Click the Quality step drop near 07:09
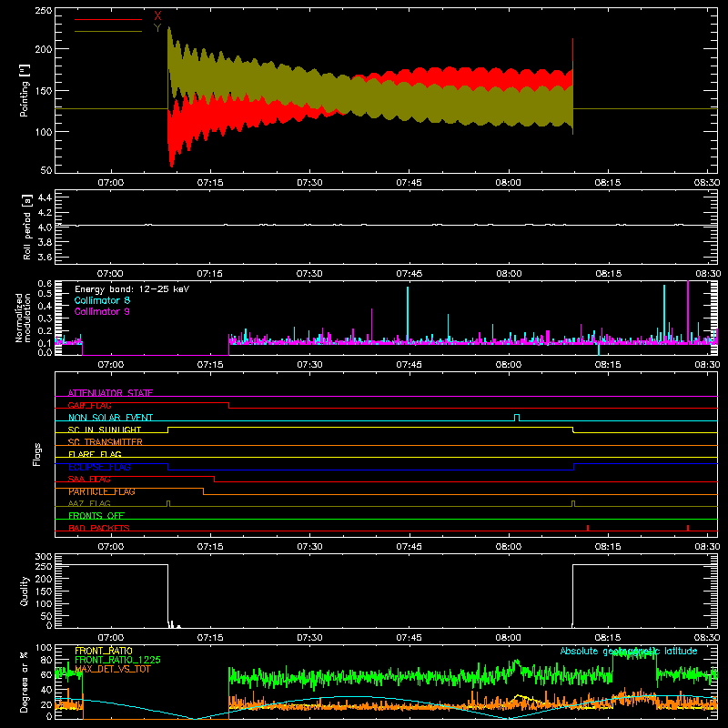The width and height of the screenshot is (728, 728). (x=167, y=596)
